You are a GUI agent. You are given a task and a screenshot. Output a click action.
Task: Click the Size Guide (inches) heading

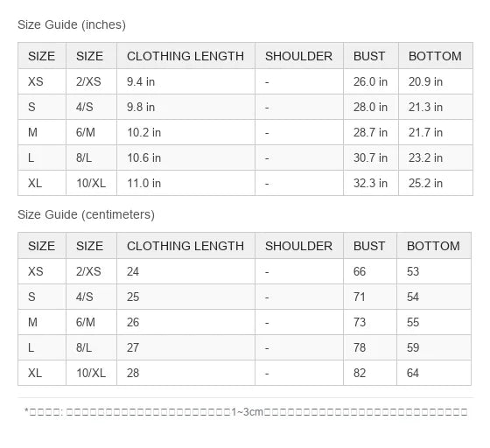(x=72, y=24)
